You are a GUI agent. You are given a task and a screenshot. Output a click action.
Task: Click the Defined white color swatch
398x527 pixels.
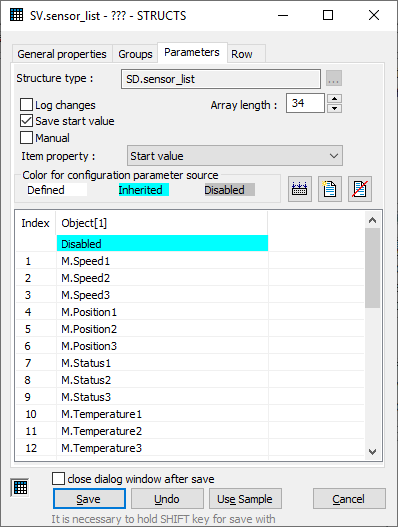pos(57,190)
